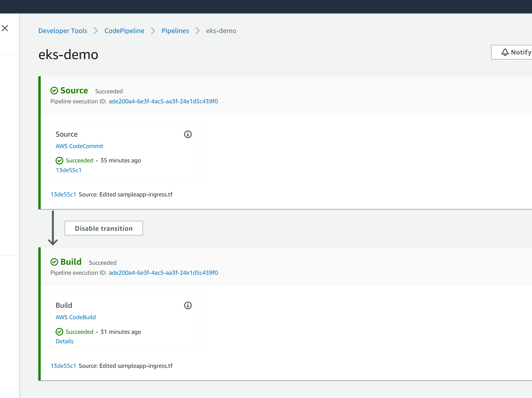The height and width of the screenshot is (398, 532).
Task: Click the succeeded check icon in Build card
Action: (59, 332)
